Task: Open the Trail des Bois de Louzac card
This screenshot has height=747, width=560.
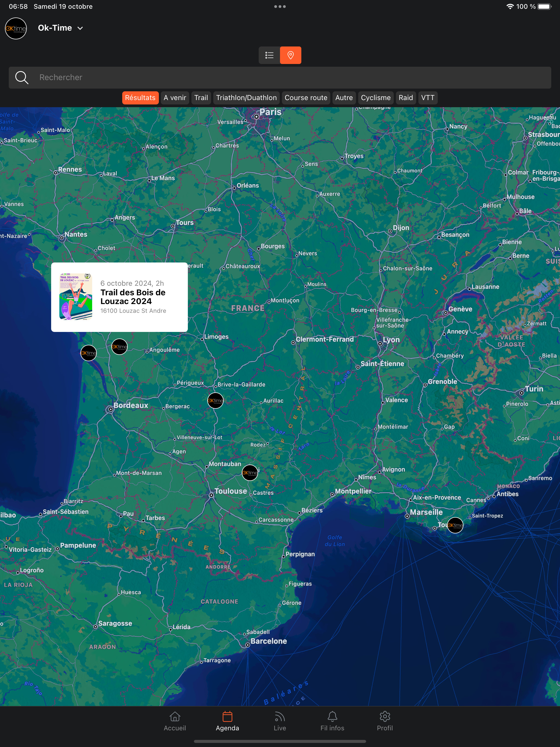Action: tap(119, 297)
